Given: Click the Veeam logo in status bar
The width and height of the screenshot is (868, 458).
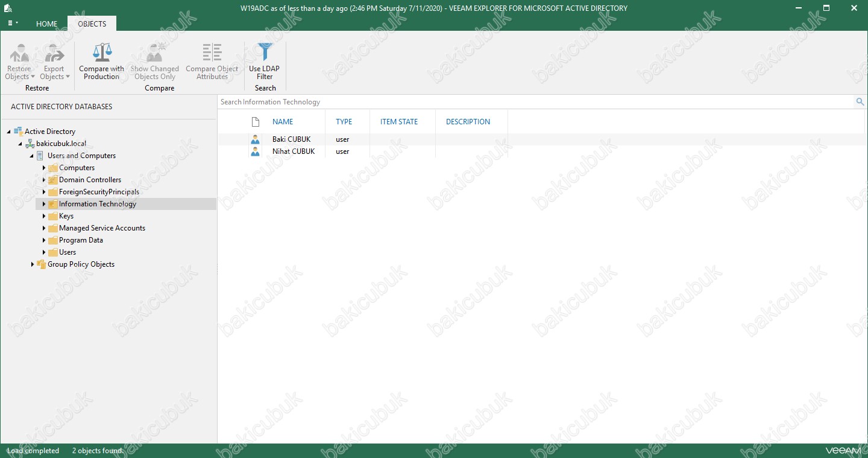Looking at the screenshot, I should click(843, 451).
